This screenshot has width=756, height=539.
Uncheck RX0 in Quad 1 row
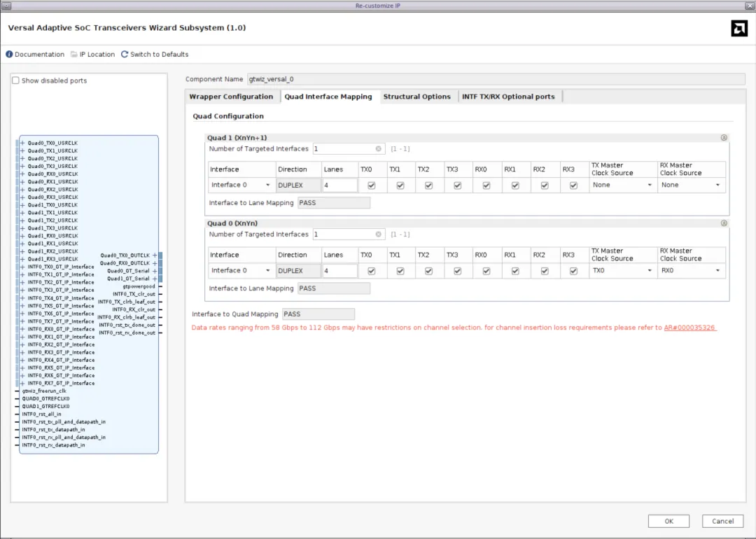[486, 185]
